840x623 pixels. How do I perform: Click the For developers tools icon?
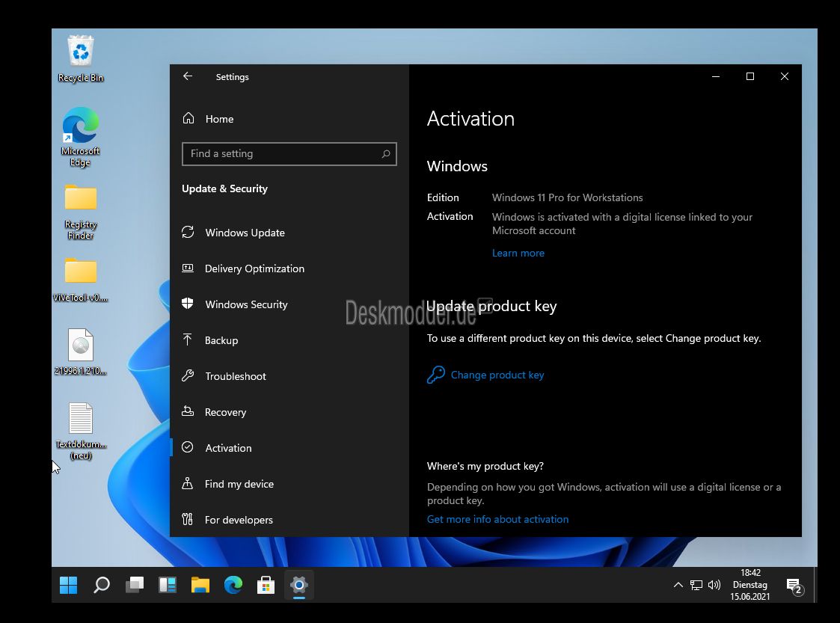click(188, 519)
